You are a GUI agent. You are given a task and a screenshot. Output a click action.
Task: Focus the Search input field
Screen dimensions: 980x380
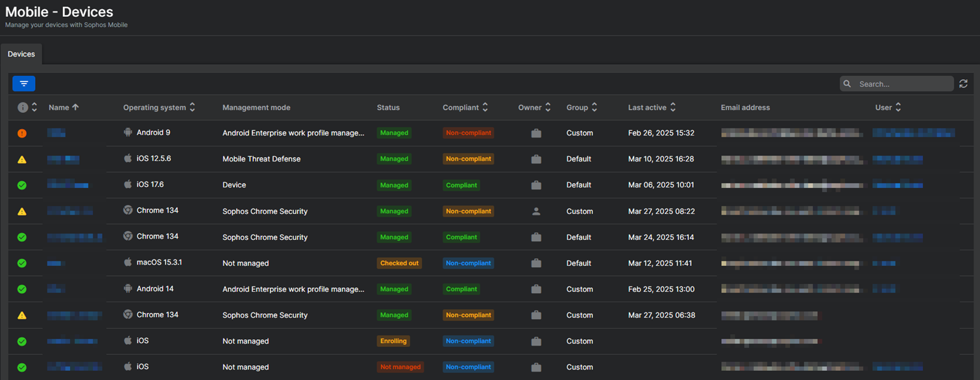click(903, 84)
